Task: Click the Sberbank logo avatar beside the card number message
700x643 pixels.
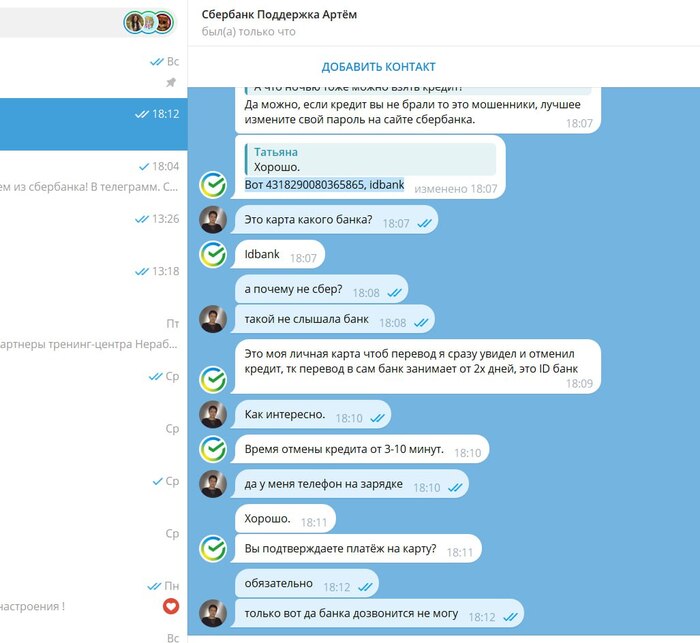Action: coord(213,184)
